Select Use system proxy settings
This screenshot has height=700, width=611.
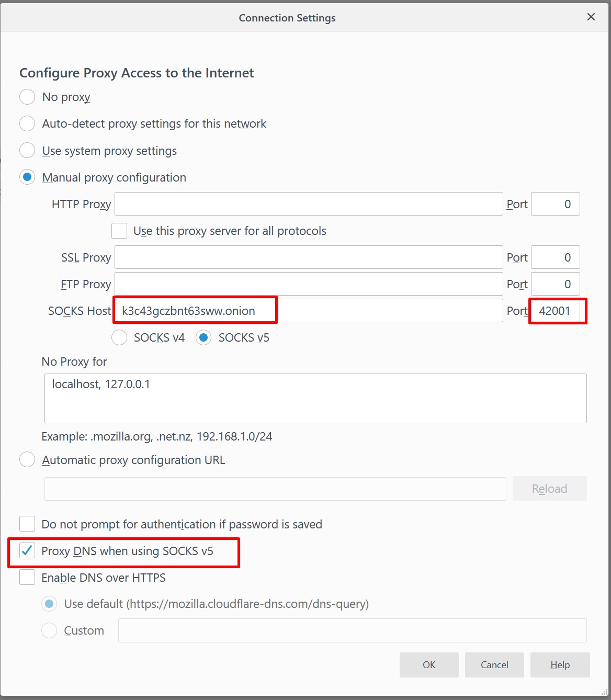[x=27, y=151]
